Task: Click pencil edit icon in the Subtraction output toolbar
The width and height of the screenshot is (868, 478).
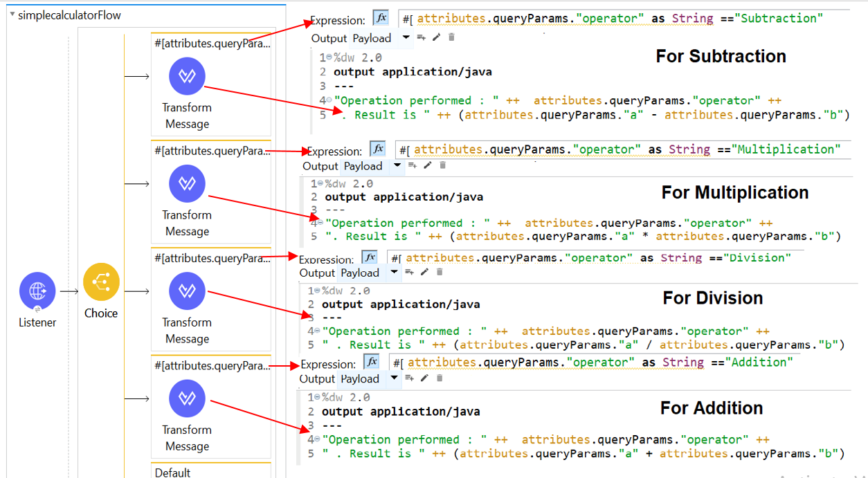Action: coord(436,37)
